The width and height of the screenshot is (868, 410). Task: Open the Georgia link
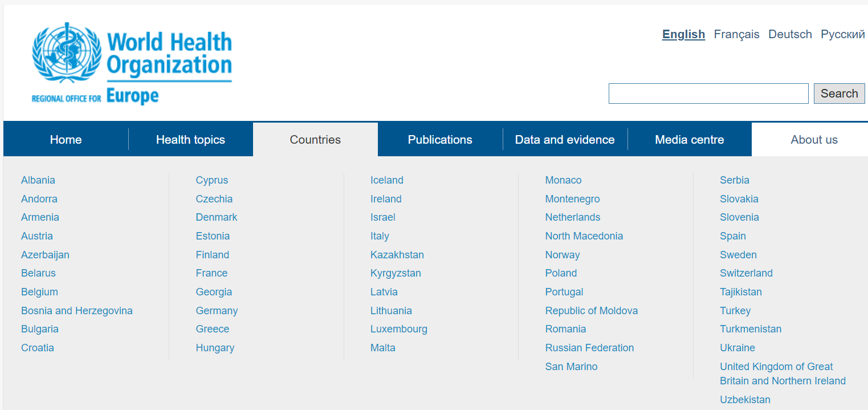tap(214, 292)
